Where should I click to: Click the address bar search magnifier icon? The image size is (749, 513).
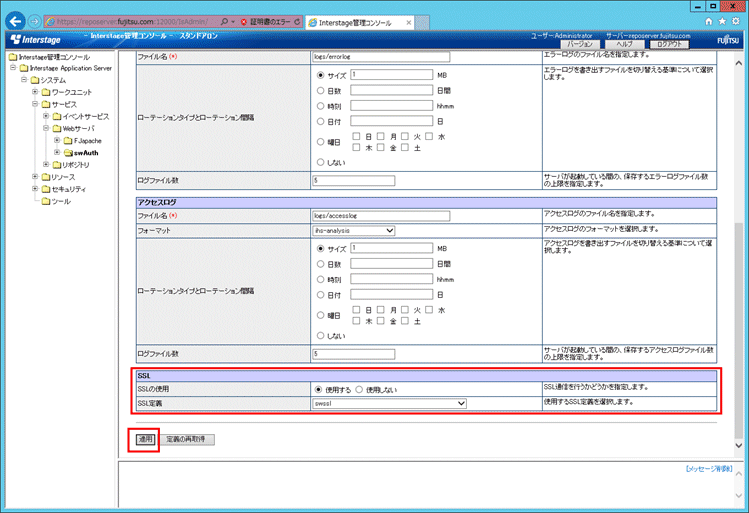[x=224, y=21]
